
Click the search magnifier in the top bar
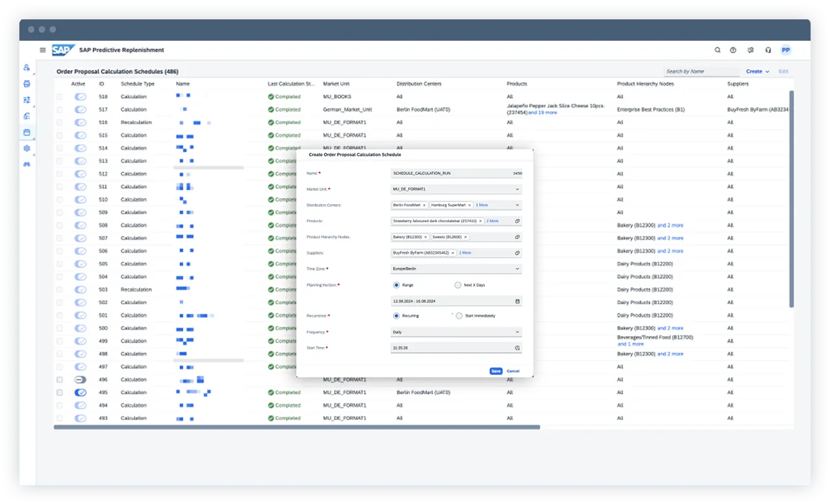click(x=718, y=50)
